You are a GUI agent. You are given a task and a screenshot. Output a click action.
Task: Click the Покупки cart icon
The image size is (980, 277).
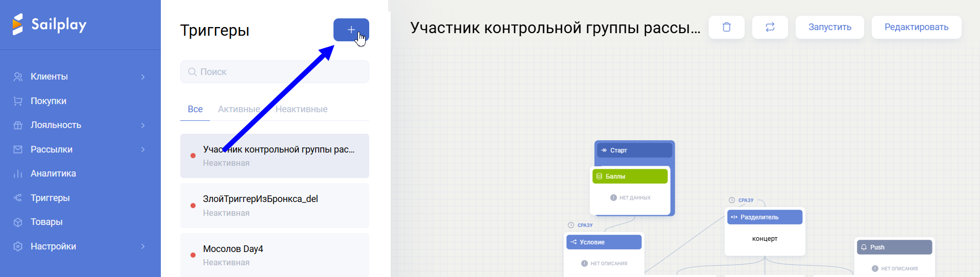pos(18,101)
